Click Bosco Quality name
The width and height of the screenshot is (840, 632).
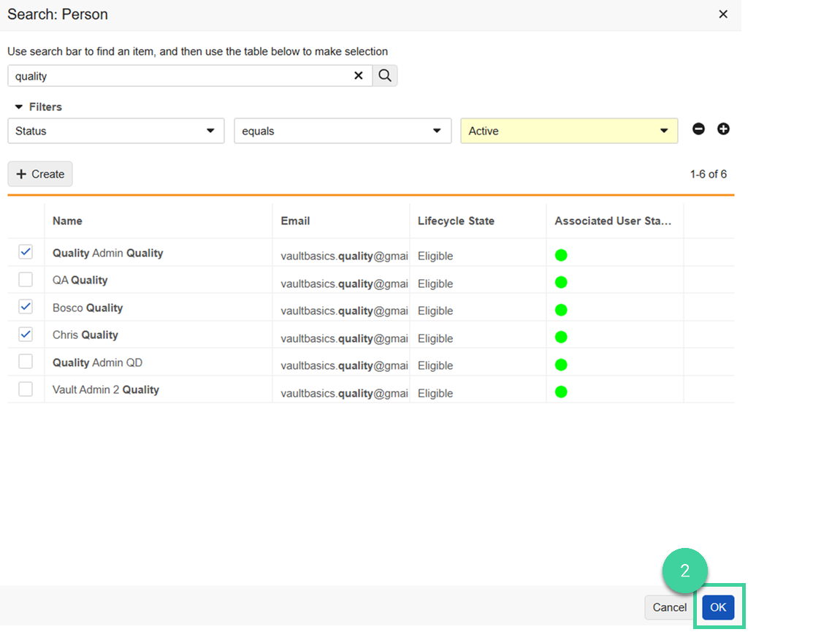88,308
